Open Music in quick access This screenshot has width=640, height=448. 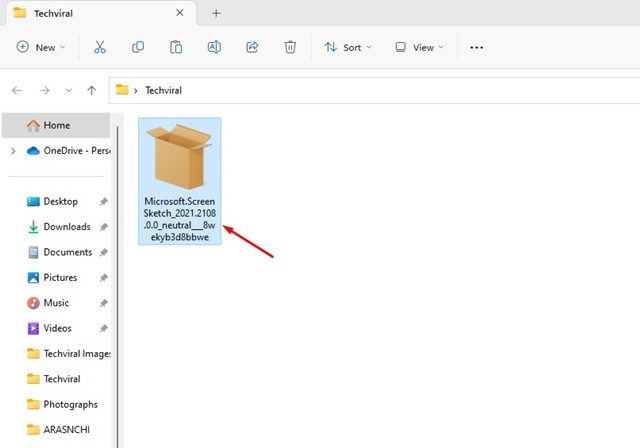click(48, 303)
